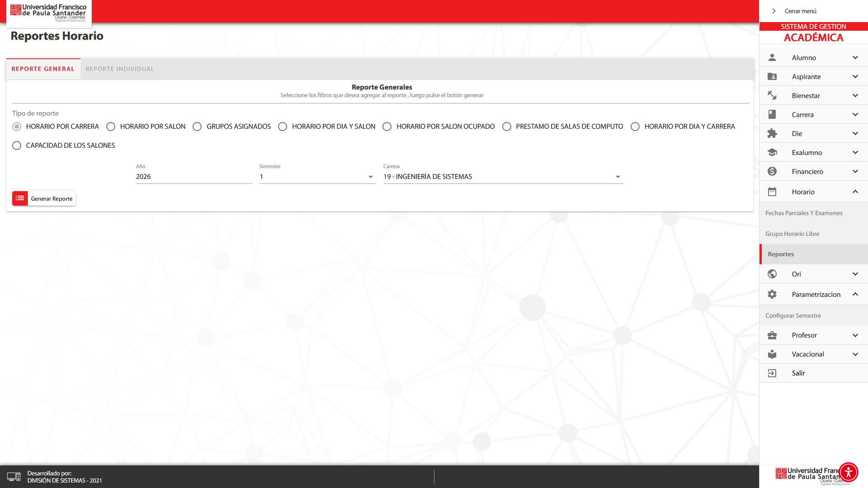
Task: Open the Semestre dropdown
Action: tap(317, 177)
